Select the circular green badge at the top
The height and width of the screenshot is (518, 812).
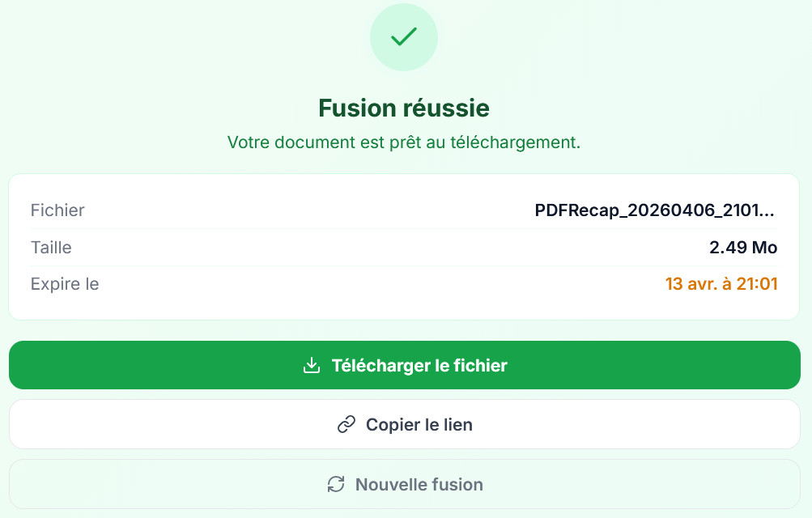click(x=403, y=36)
